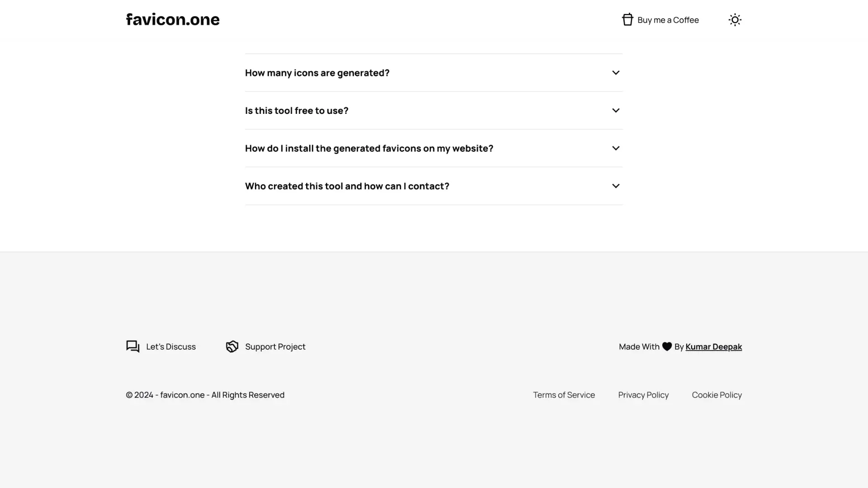The image size is (868, 488).
Task: Click the Support Project handshake icon
Action: [x=232, y=347]
